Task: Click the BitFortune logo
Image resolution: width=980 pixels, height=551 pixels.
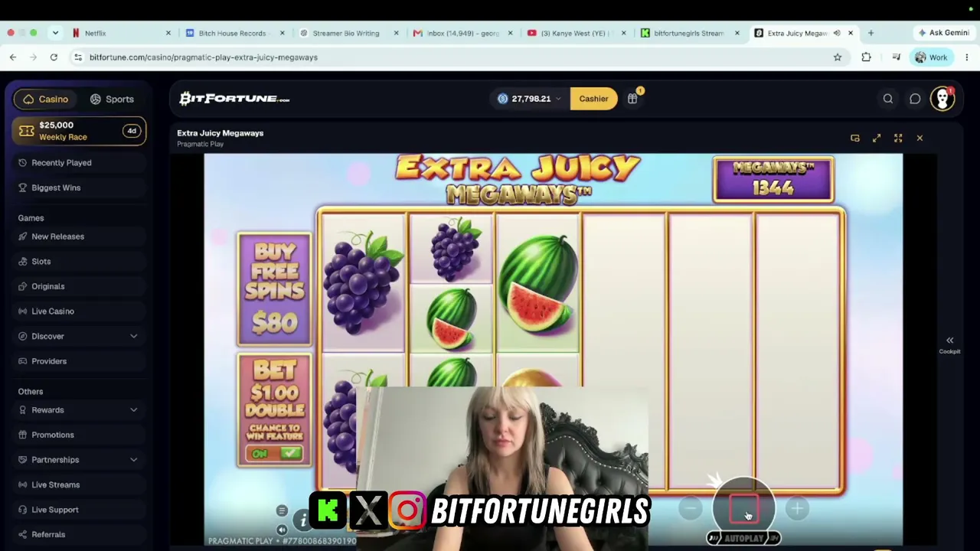Action: coord(234,99)
